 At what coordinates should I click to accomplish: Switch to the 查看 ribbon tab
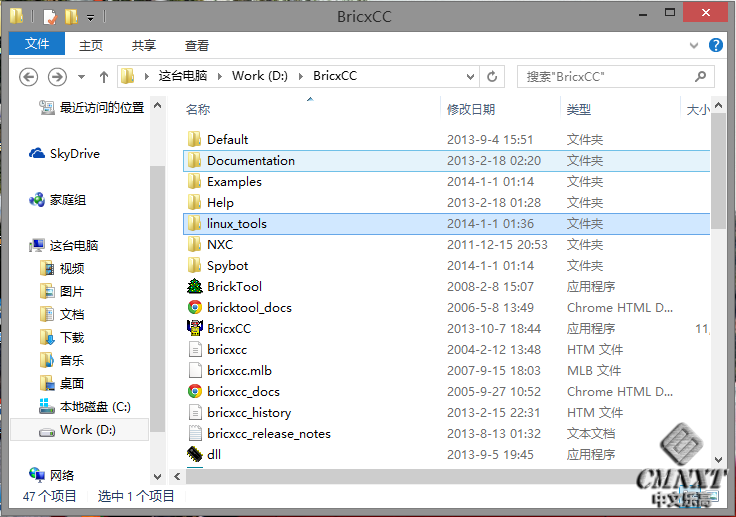point(197,45)
